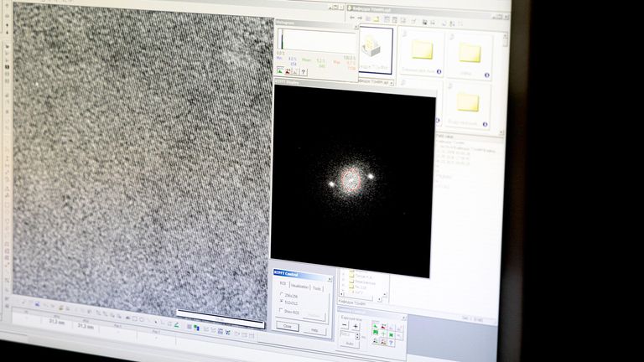
Task: Go back using file browser's left arrow
Action: point(352,18)
